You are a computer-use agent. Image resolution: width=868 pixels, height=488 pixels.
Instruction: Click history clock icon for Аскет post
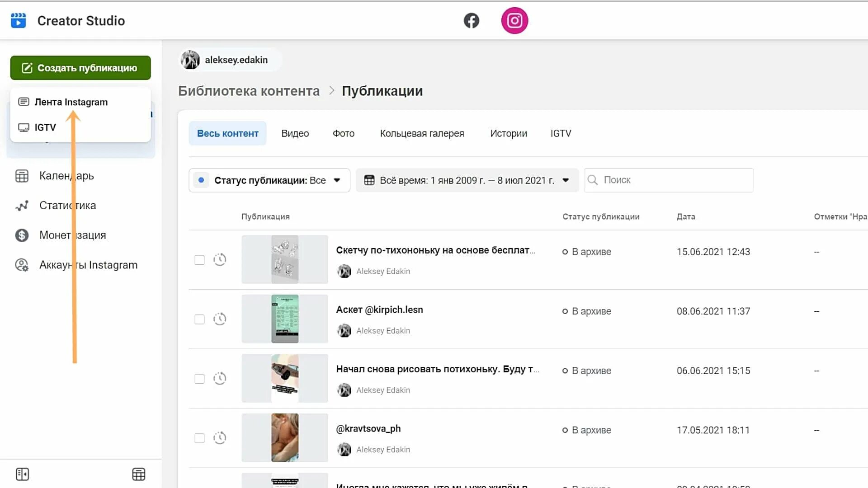pyautogui.click(x=220, y=319)
